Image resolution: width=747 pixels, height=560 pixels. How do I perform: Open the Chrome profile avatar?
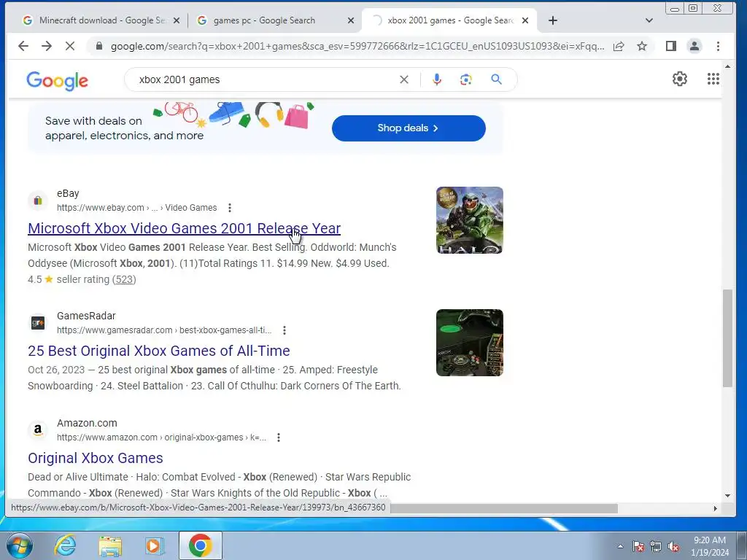pos(694,46)
